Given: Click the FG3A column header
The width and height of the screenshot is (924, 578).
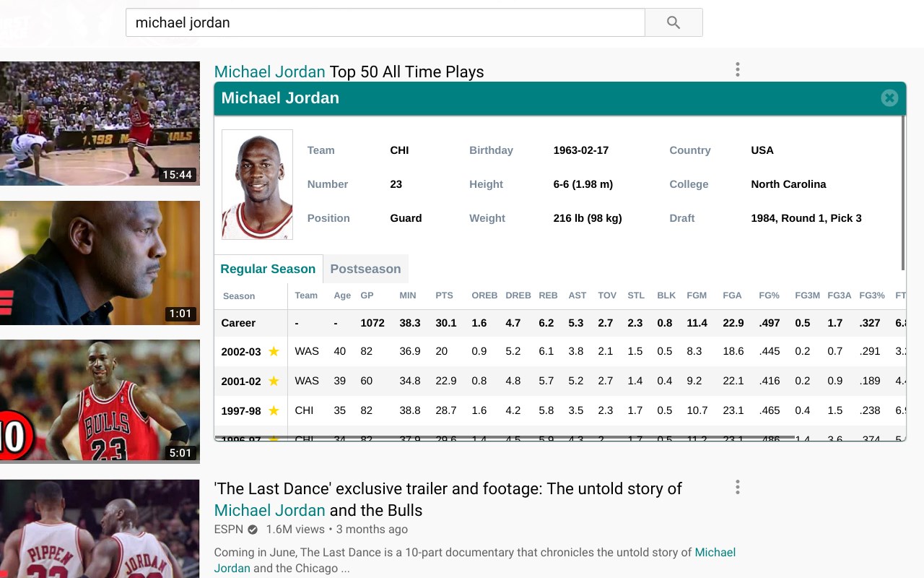Looking at the screenshot, I should 840,296.
